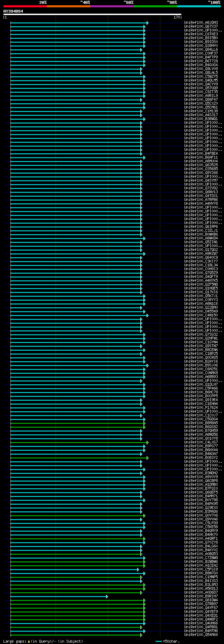Screen dimensions: 224x644
Task: Select the UniRef100_B7QH59 hit label
Action: point(201,431)
